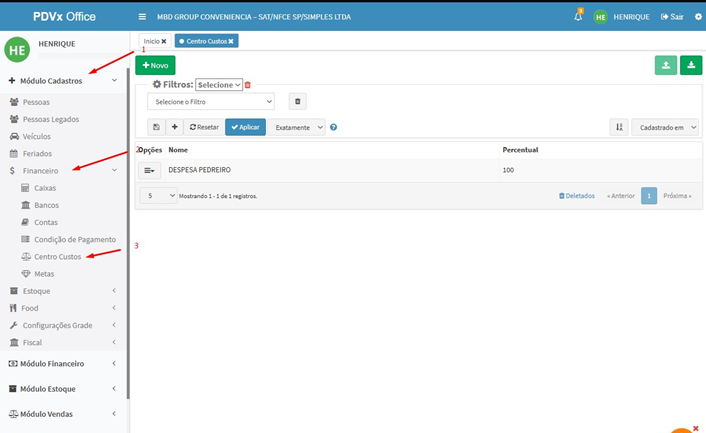The width and height of the screenshot is (706, 433).
Task: Click the green download button
Action: click(691, 65)
